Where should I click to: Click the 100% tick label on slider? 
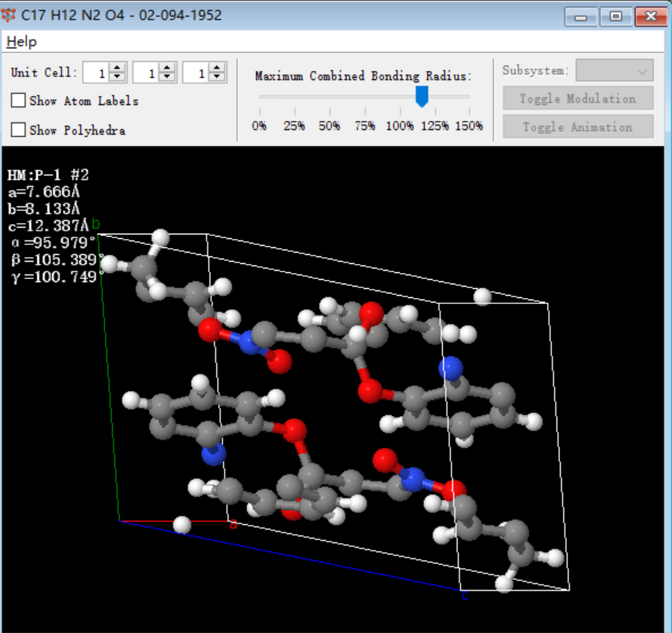point(400,126)
